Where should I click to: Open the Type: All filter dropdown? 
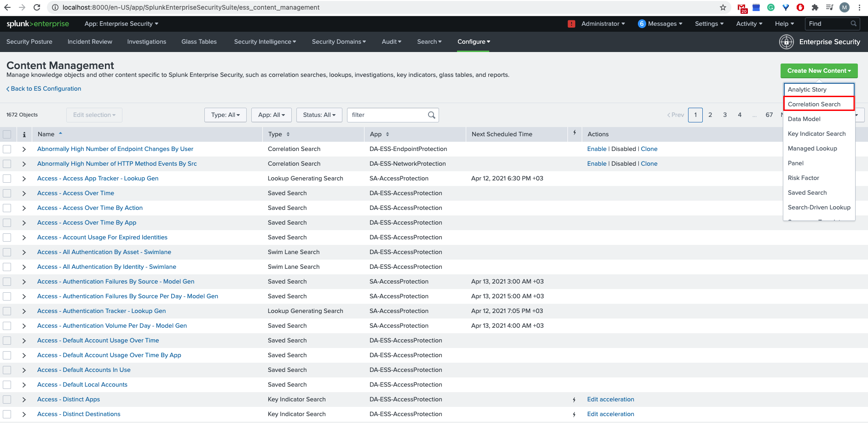click(225, 115)
